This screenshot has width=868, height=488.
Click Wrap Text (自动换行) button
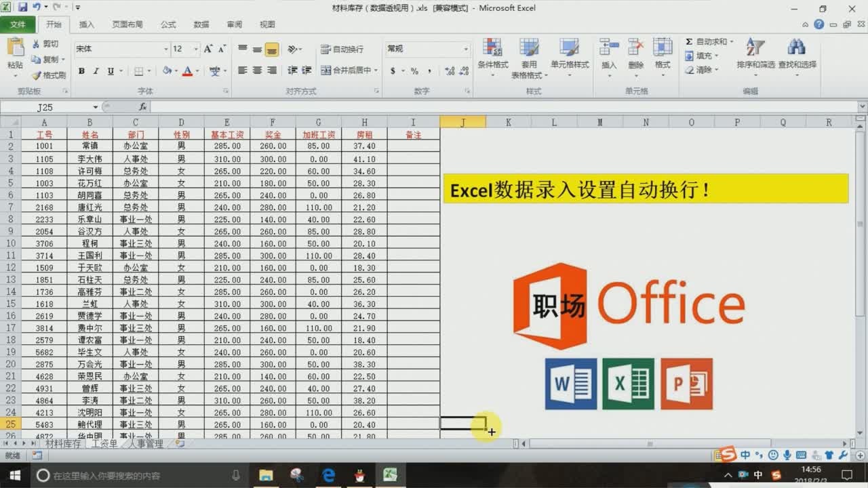pos(342,49)
